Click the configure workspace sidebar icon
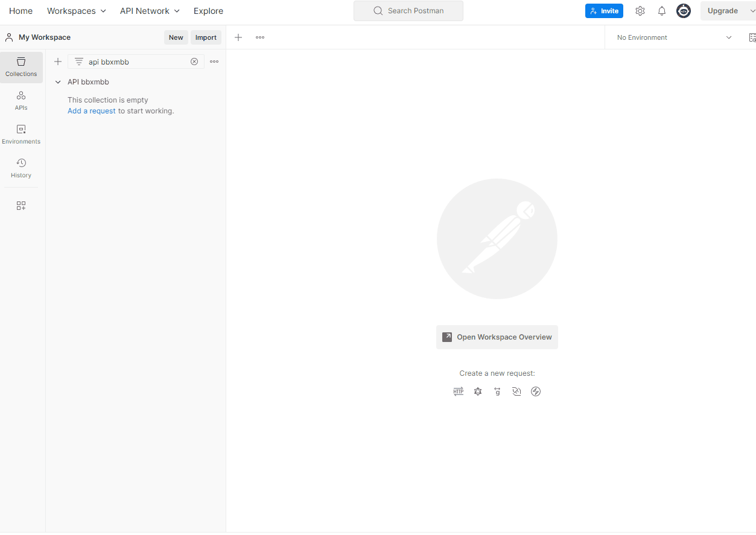The image size is (756, 535). 21,206
